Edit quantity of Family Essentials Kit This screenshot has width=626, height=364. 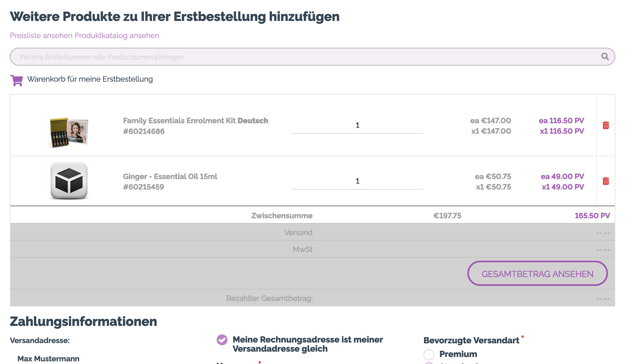(x=357, y=125)
